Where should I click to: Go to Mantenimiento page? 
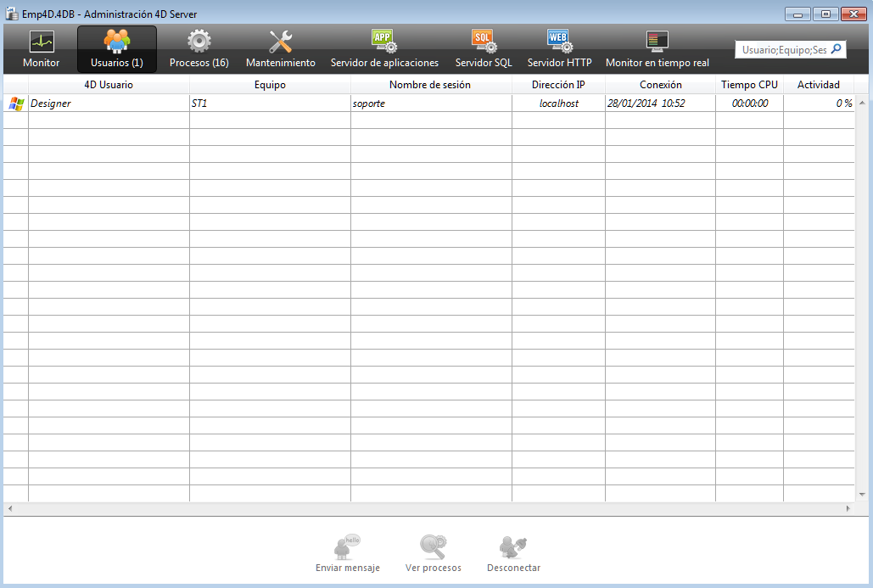point(281,49)
